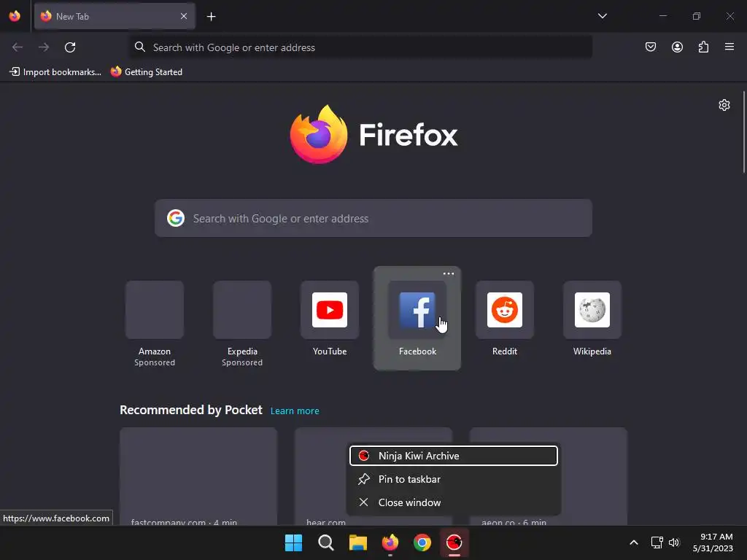
Task: Select Ninja Kiwi Archive in jump list
Action: point(454,456)
